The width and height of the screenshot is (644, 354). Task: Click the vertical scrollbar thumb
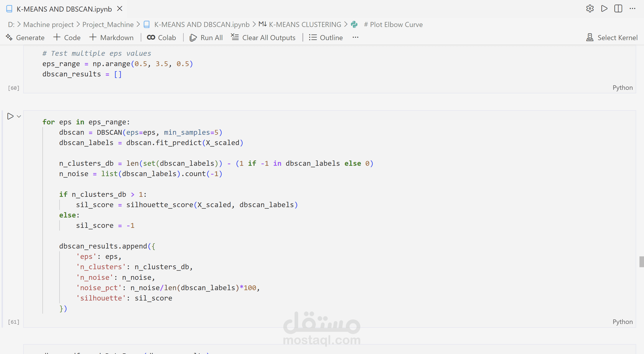[x=641, y=262]
